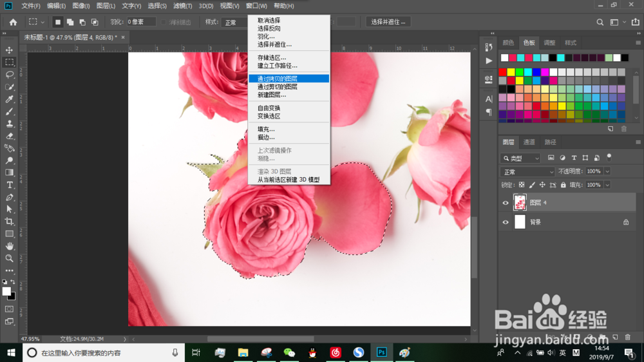Open Layers panel menu
The width and height of the screenshot is (644, 362).
(x=638, y=142)
